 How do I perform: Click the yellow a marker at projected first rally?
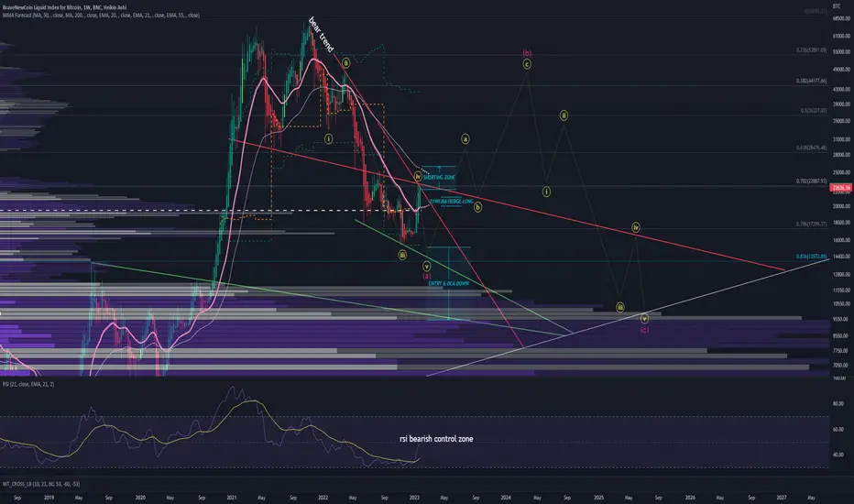click(x=465, y=139)
